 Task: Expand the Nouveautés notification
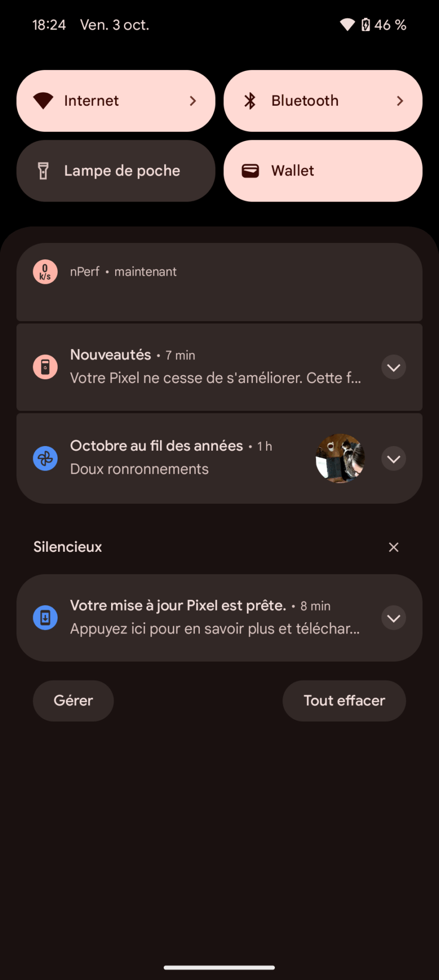pos(394,367)
